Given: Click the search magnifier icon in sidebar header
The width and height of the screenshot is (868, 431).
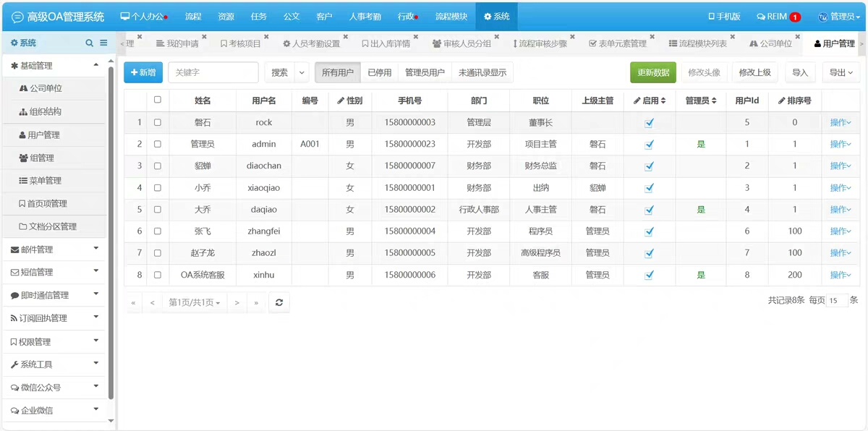Looking at the screenshot, I should pyautogui.click(x=90, y=43).
